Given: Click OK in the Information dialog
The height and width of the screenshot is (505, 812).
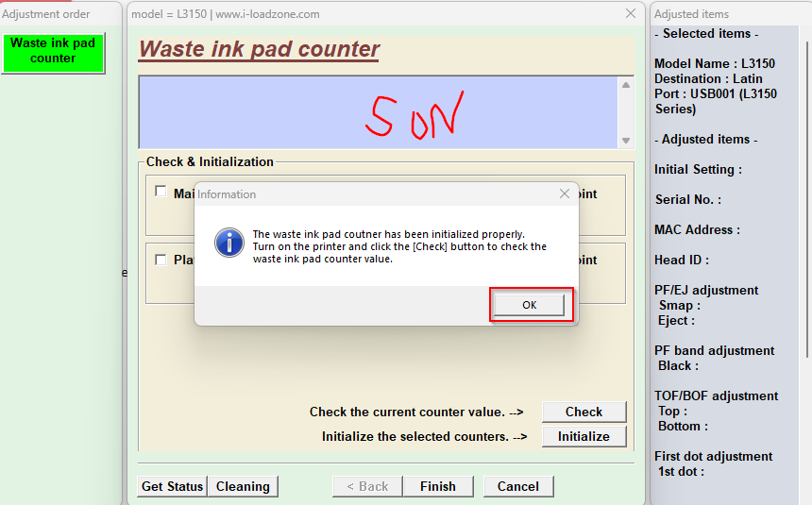Looking at the screenshot, I should point(530,305).
